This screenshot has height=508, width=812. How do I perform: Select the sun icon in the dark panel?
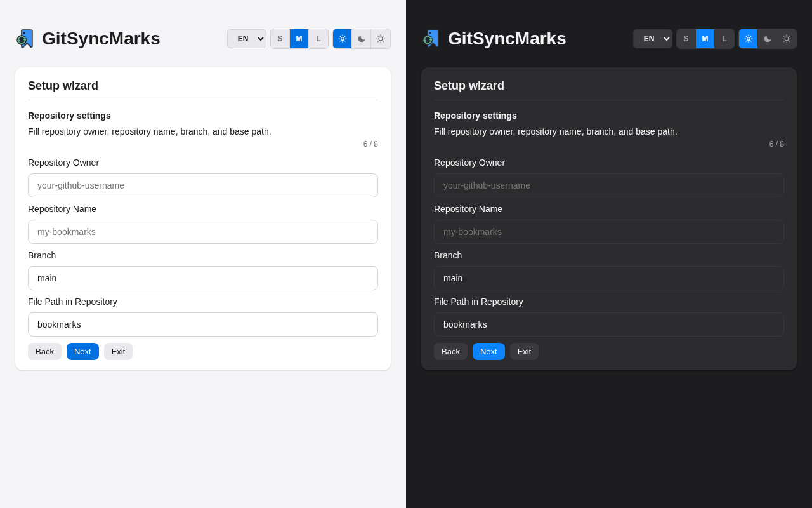click(x=748, y=39)
